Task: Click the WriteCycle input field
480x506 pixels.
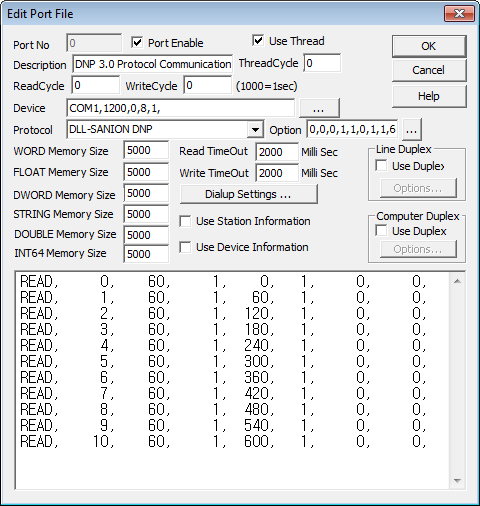Action: click(x=207, y=85)
